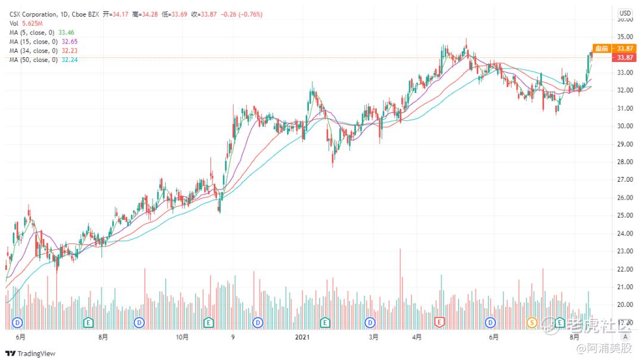This screenshot has width=644, height=363.
Task: Click the 2021 time axis label
Action: pos(302,337)
